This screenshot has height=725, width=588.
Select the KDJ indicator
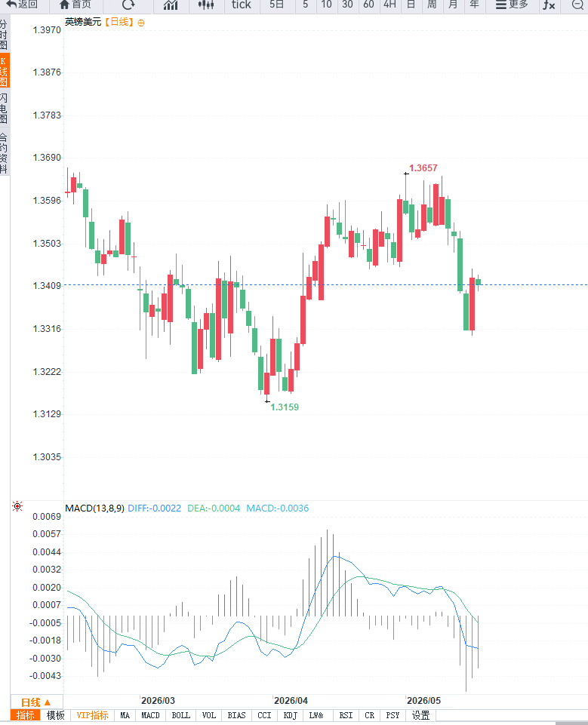pyautogui.click(x=290, y=715)
